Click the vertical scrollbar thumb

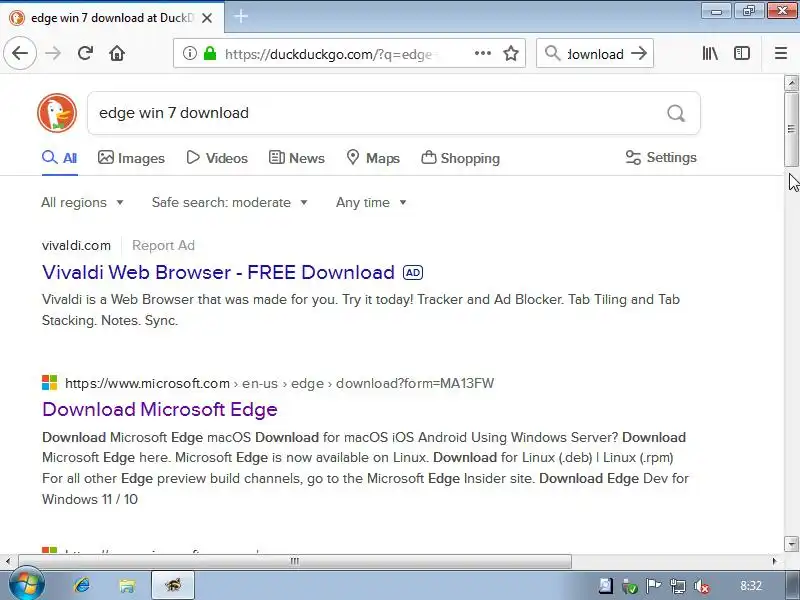(791, 129)
